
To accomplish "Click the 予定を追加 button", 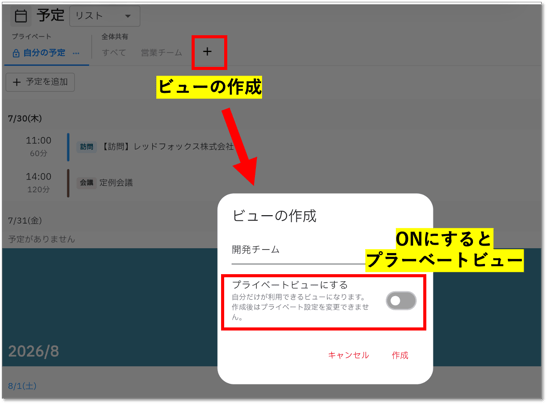I will coord(40,82).
